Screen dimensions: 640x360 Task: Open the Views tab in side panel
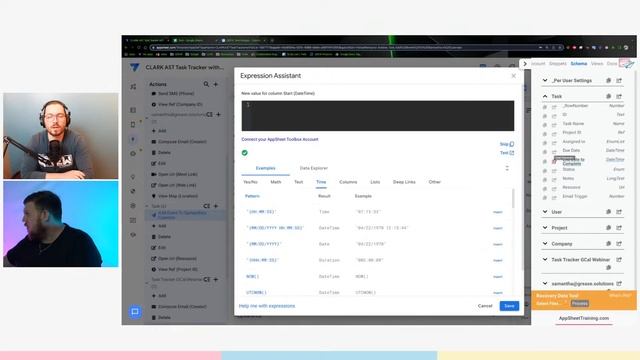[x=597, y=64]
